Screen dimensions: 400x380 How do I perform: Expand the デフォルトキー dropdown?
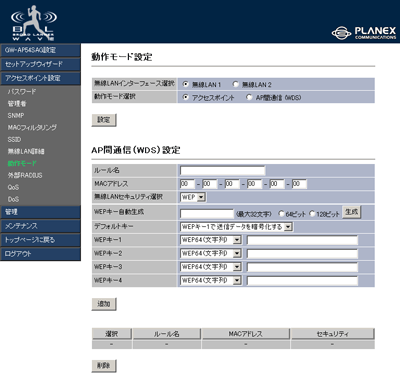(236, 227)
